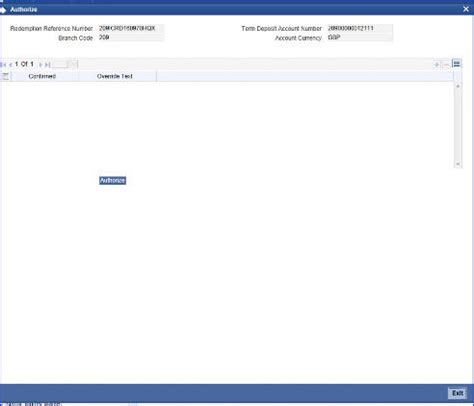Viewport: 474px width, 406px height.
Task: Open single record view icon
Action: tap(457, 63)
